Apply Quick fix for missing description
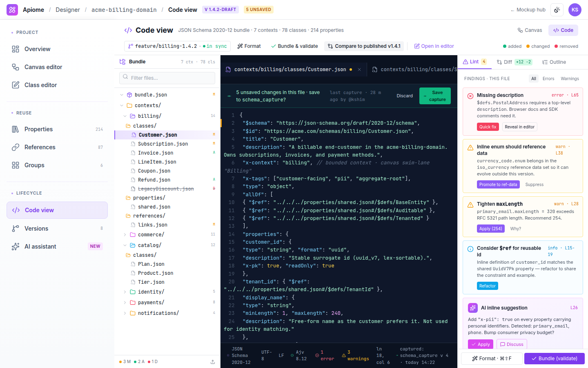This screenshot has height=368, width=588. (x=488, y=127)
